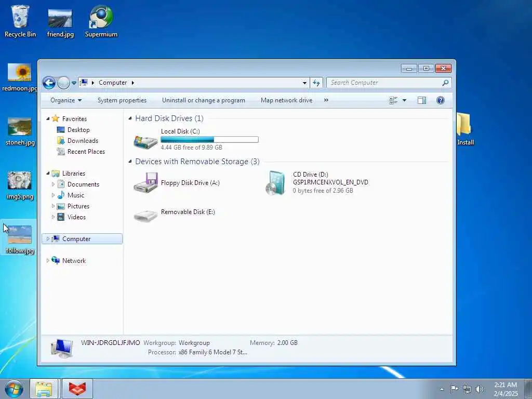The height and width of the screenshot is (399, 532).
Task: Select Favorites in navigation pane
Action: click(74, 119)
